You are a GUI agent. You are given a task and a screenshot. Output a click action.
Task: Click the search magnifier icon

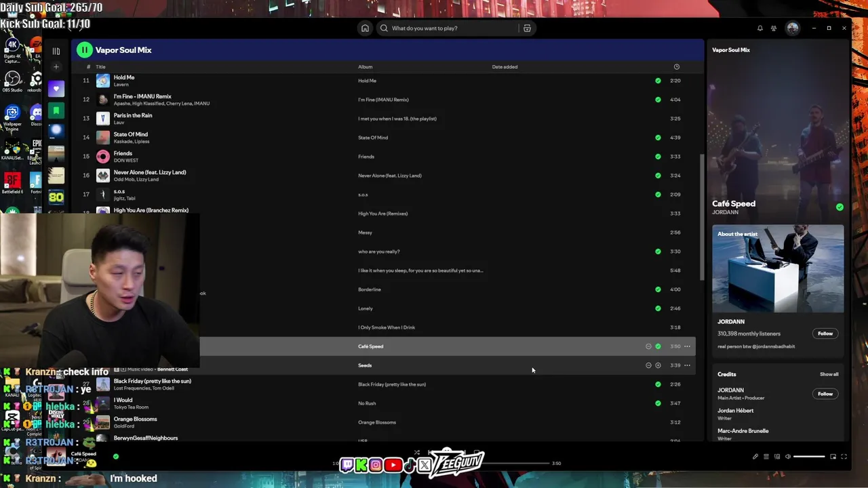384,28
